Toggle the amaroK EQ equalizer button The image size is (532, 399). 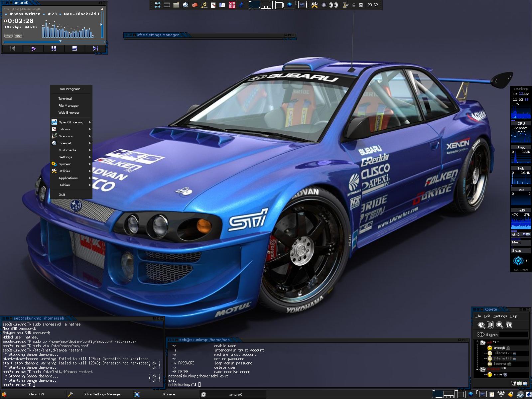(18, 36)
